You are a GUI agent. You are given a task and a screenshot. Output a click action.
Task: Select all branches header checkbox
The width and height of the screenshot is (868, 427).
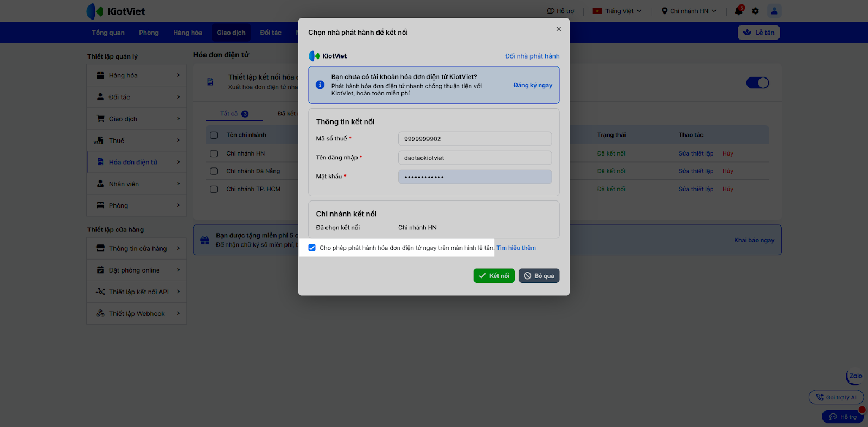tap(214, 135)
